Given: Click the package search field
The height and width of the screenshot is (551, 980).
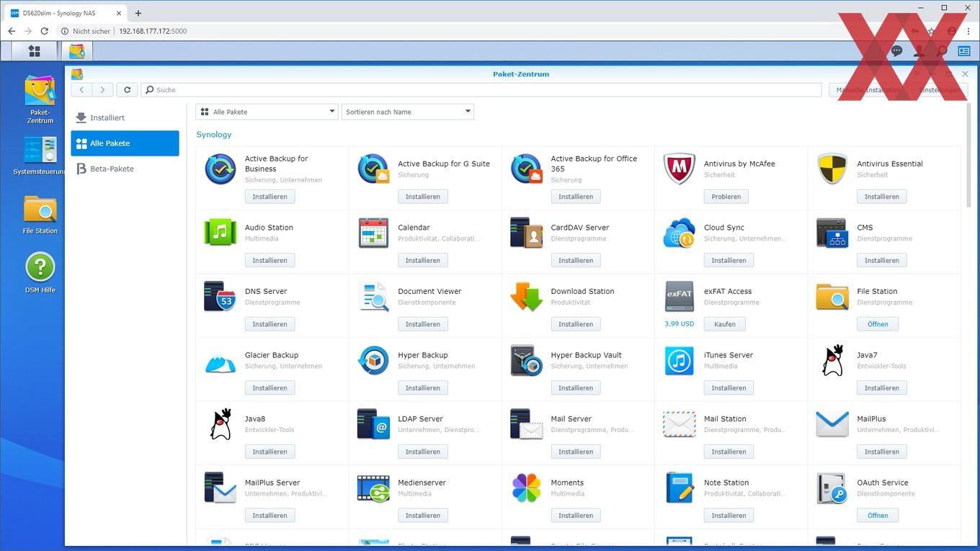Looking at the screenshot, I should [481, 90].
